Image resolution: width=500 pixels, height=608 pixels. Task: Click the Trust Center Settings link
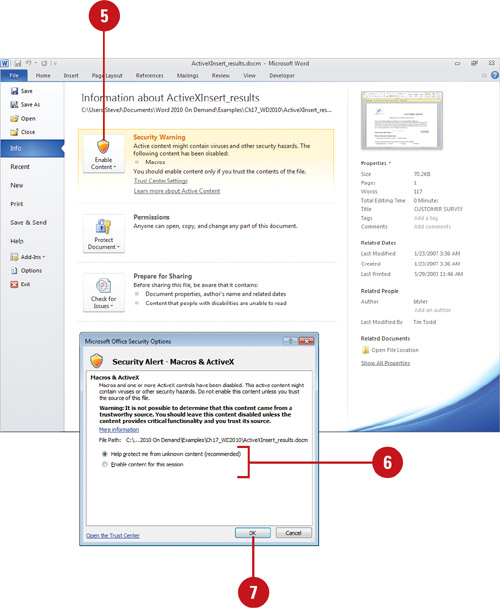click(x=161, y=181)
